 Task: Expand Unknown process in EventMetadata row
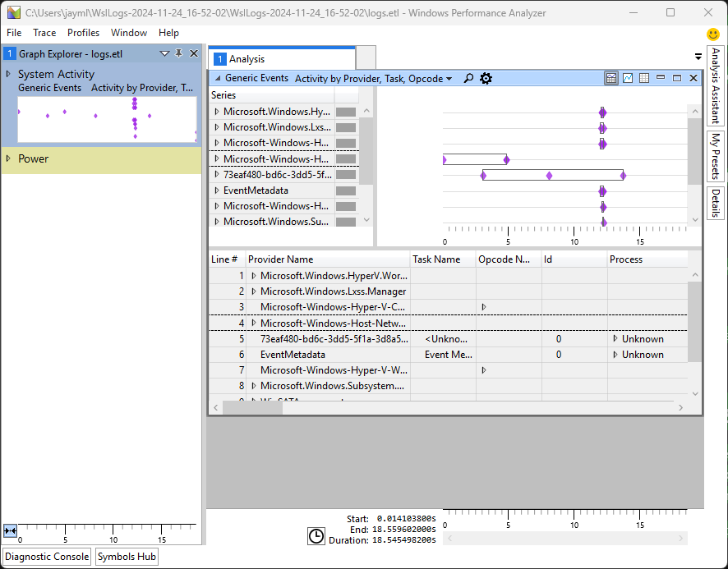[x=615, y=355]
